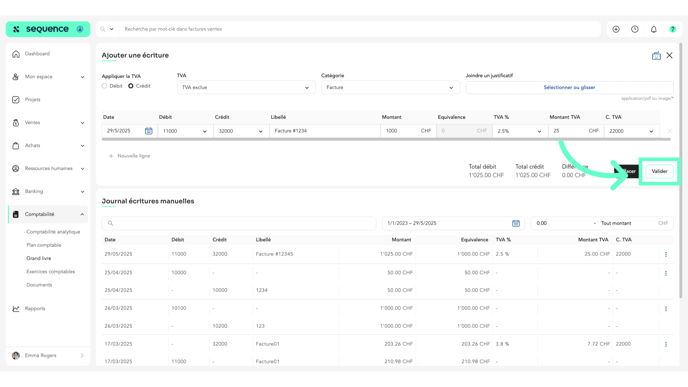Screen dimensions: 688x387
Task: Open Emma Rogers profile arrow
Action: tap(82, 356)
